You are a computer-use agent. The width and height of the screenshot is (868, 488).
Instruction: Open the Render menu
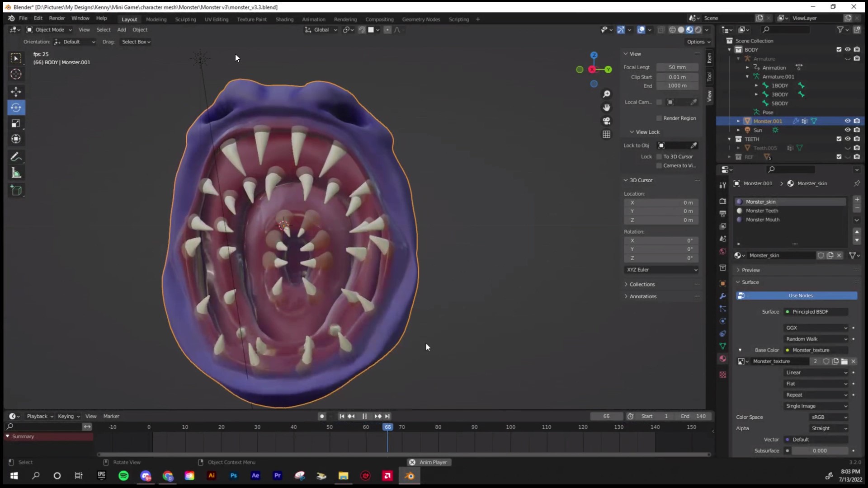click(57, 18)
